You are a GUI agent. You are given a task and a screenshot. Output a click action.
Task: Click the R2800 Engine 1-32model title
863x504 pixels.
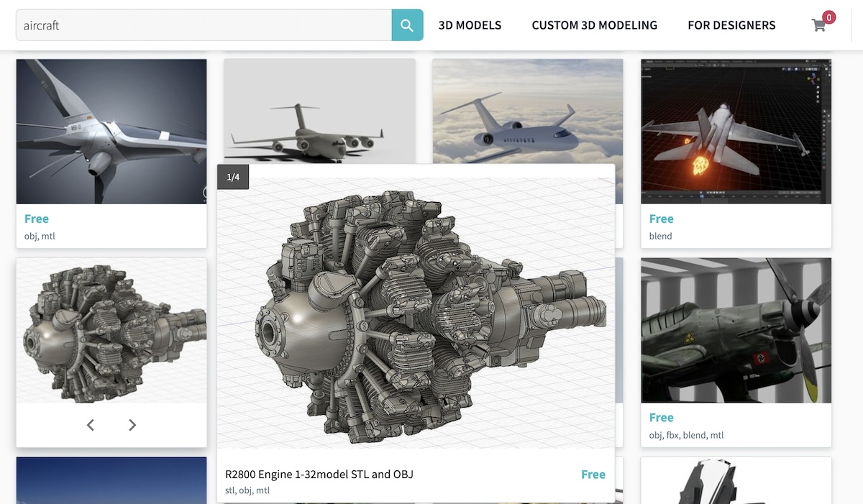pyautogui.click(x=319, y=475)
